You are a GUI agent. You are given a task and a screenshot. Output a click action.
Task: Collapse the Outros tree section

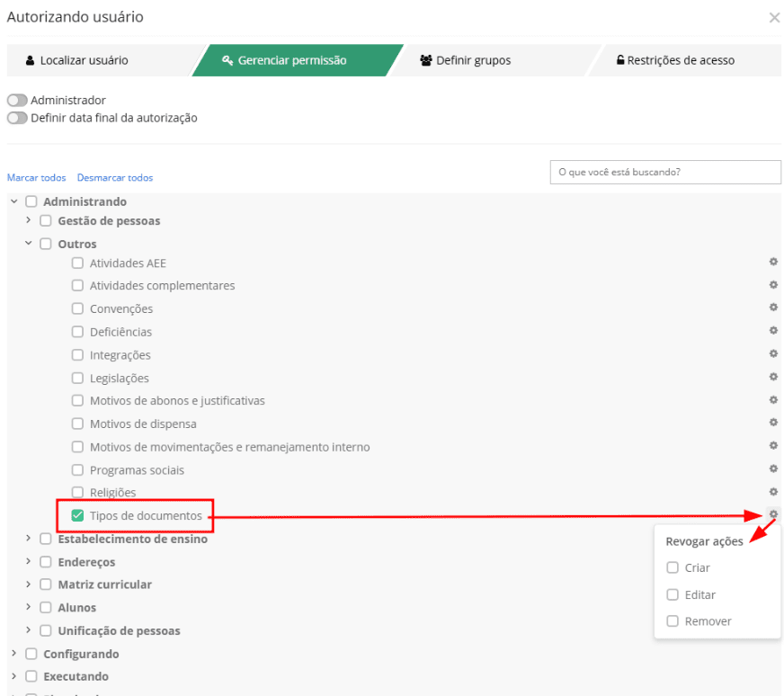[x=28, y=243]
